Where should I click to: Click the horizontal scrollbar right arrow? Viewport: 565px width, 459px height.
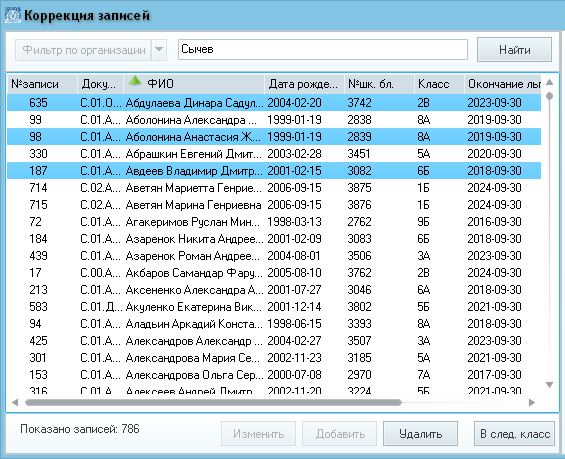(x=532, y=402)
